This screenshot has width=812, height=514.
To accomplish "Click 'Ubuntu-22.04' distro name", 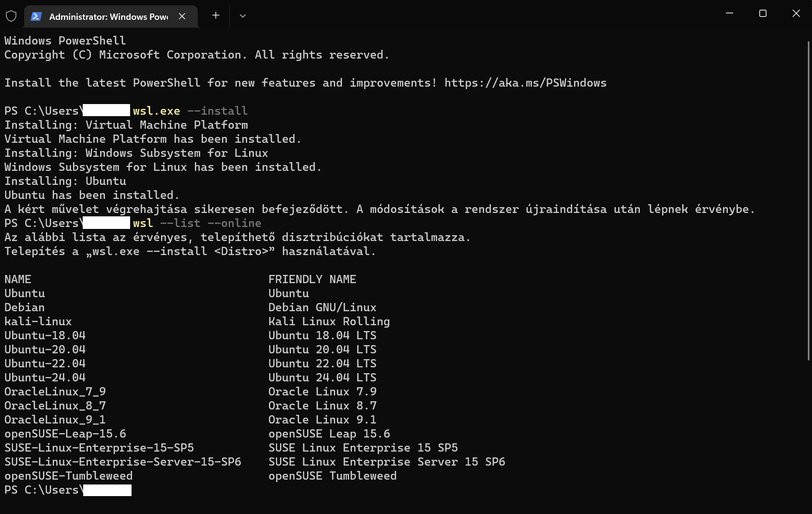I will pyautogui.click(x=45, y=363).
